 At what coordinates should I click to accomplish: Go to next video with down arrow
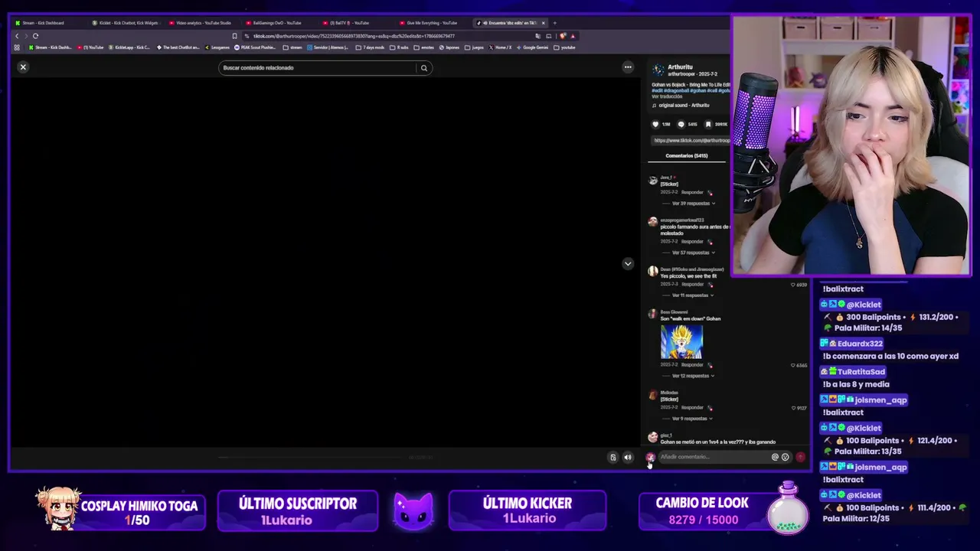[628, 264]
